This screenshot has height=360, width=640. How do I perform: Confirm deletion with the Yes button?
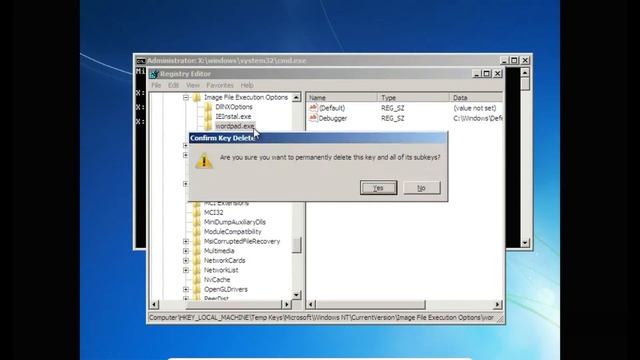point(378,188)
